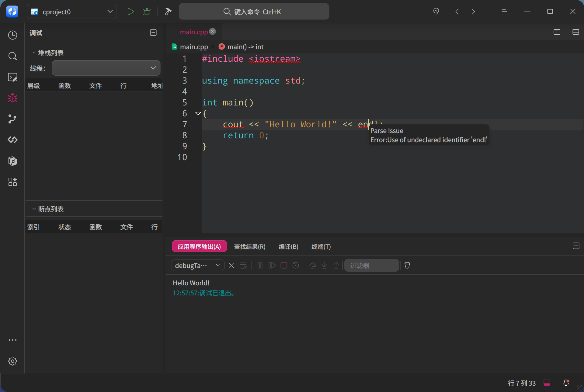This screenshot has height=392, width=584.
Task: Open the cproject0 project dropdown
Action: [x=72, y=12]
